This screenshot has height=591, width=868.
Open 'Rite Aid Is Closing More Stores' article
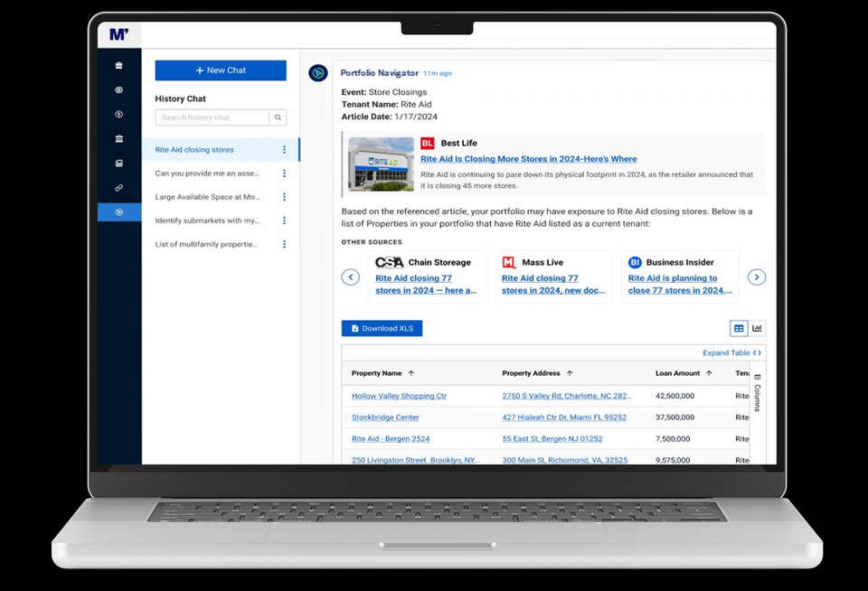point(529,159)
